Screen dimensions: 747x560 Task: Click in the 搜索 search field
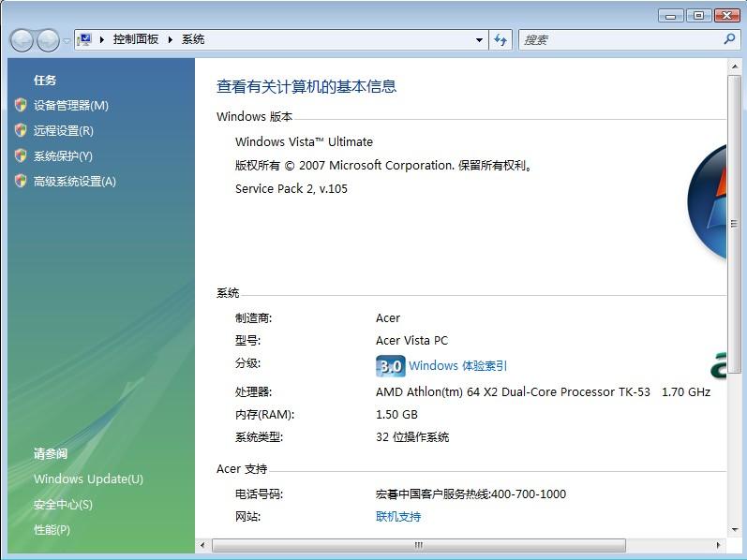point(619,39)
